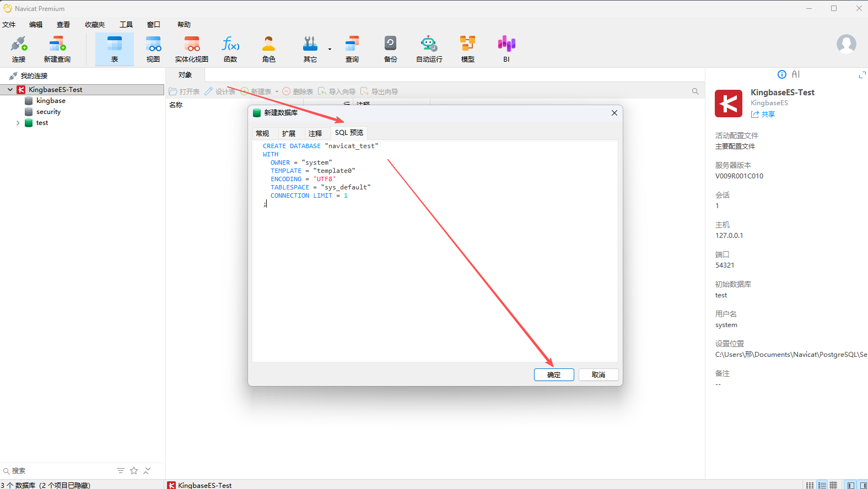
Task: Select the kingbase database
Action: pos(51,101)
